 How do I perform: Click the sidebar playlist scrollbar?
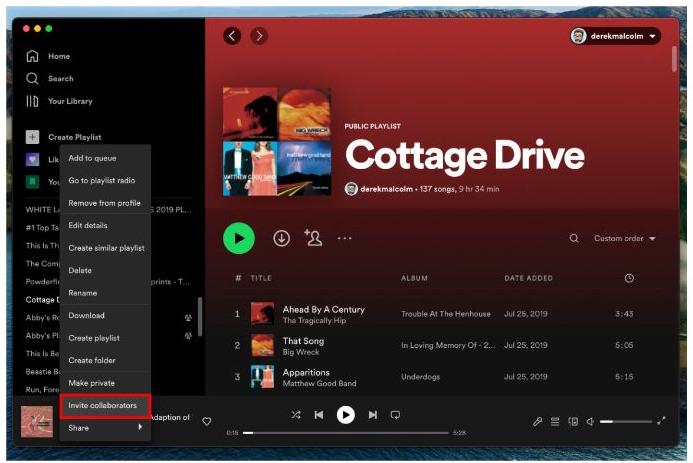(x=200, y=316)
